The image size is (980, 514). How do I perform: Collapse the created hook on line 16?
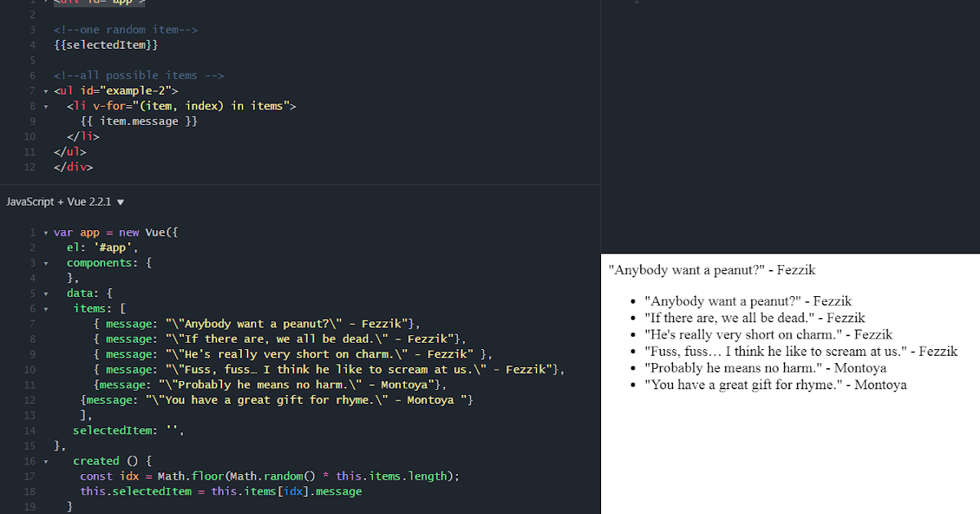[45, 460]
